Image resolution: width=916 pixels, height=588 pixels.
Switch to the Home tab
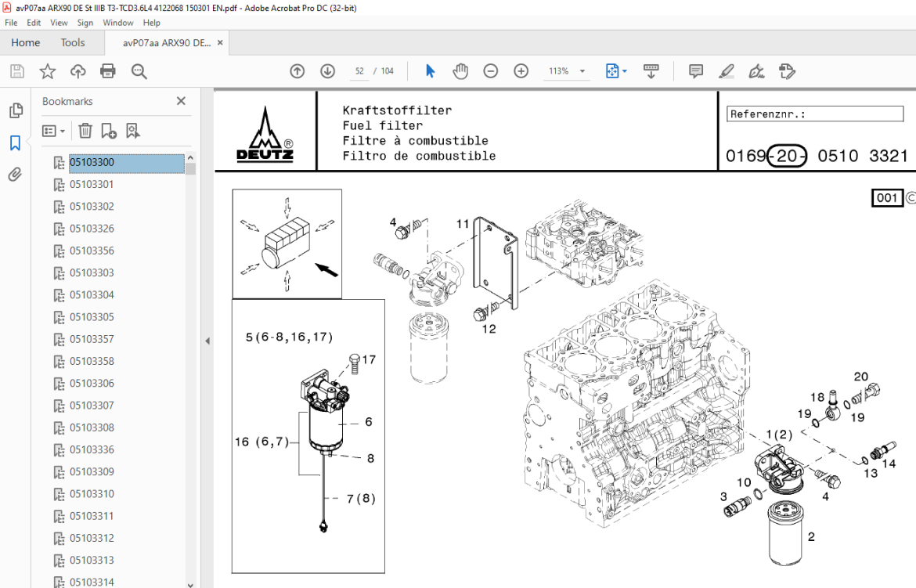click(26, 42)
